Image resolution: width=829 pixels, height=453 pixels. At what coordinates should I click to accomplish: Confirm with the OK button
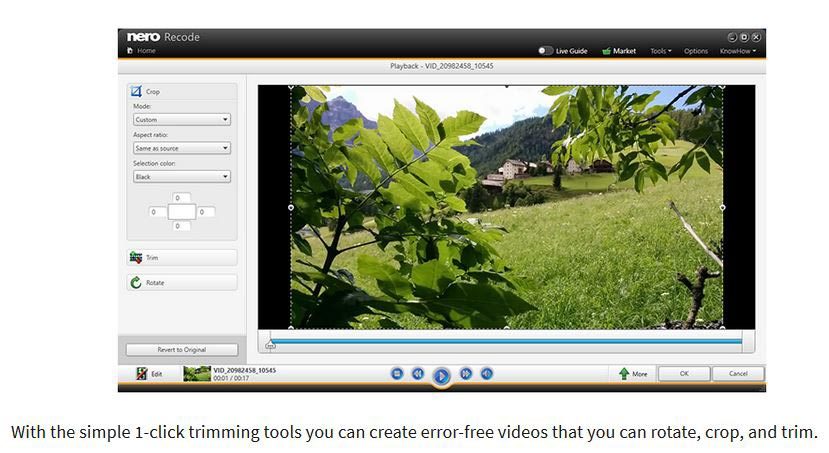[x=684, y=373]
